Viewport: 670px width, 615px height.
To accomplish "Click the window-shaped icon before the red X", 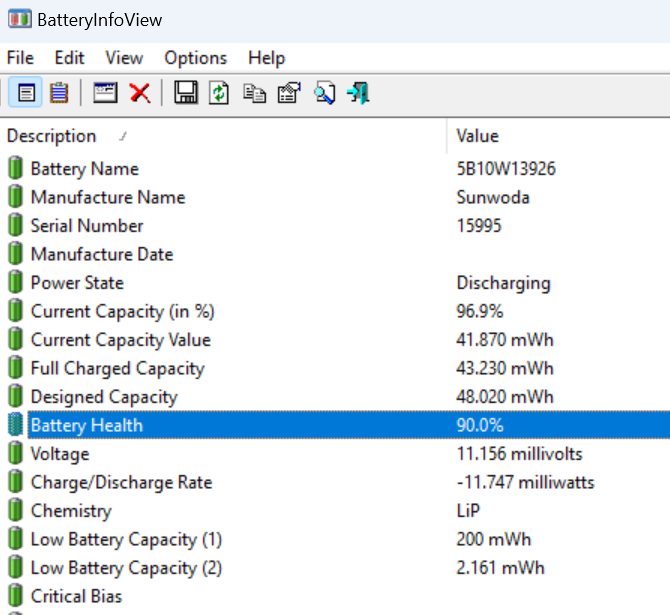I will [105, 93].
